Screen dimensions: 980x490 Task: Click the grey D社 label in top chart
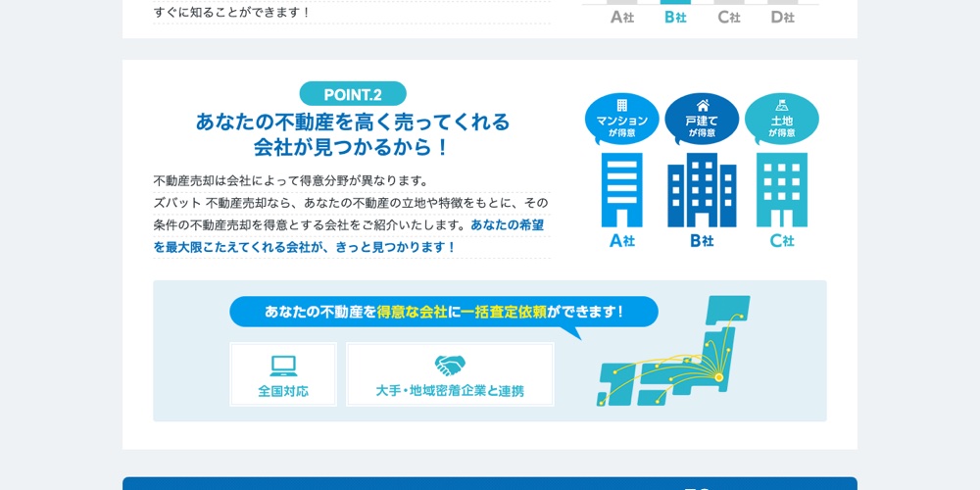(782, 18)
